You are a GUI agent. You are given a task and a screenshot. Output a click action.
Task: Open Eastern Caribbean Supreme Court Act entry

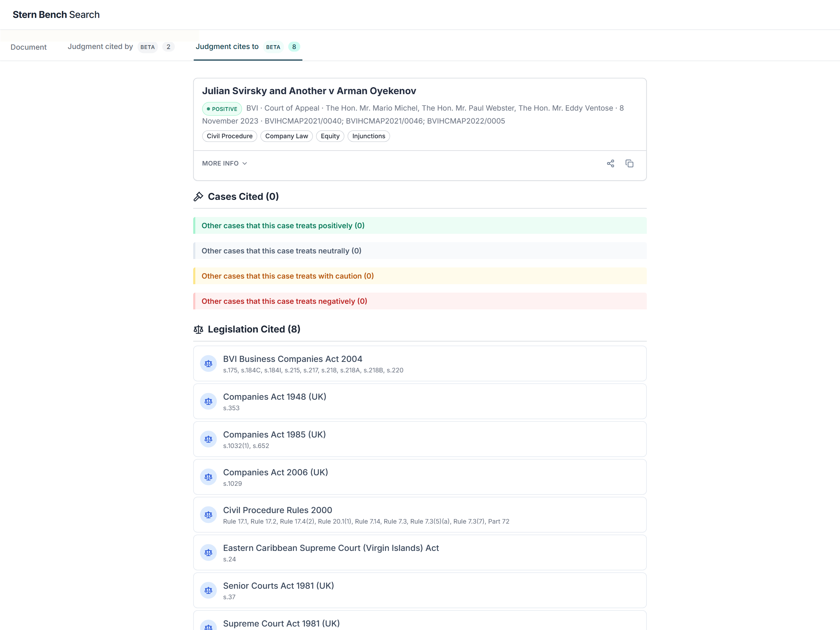coord(330,548)
